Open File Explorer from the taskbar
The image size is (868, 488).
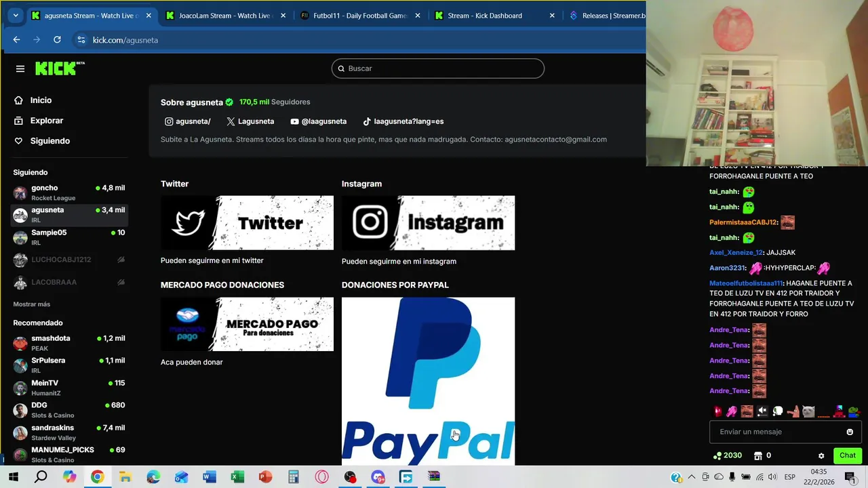click(125, 477)
